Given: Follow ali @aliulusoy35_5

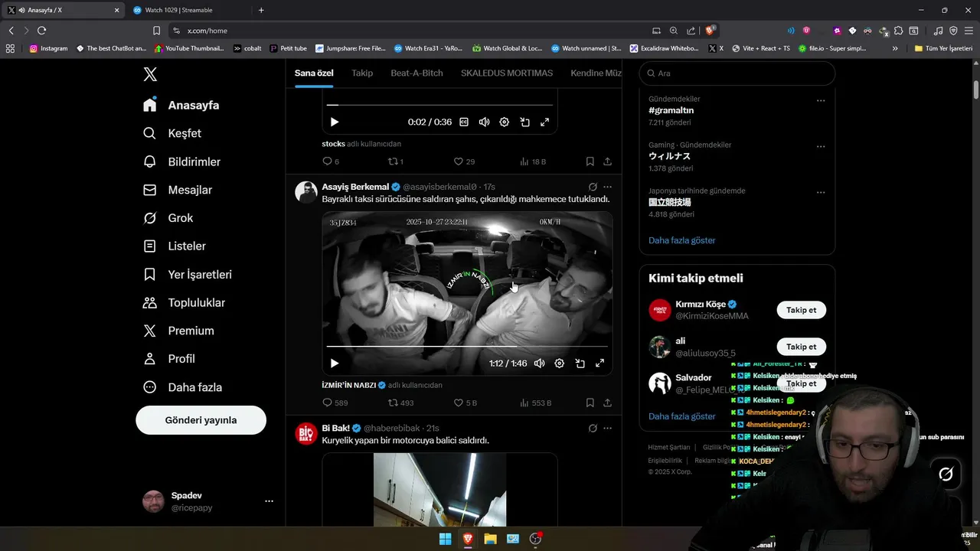Looking at the screenshot, I should (x=801, y=347).
